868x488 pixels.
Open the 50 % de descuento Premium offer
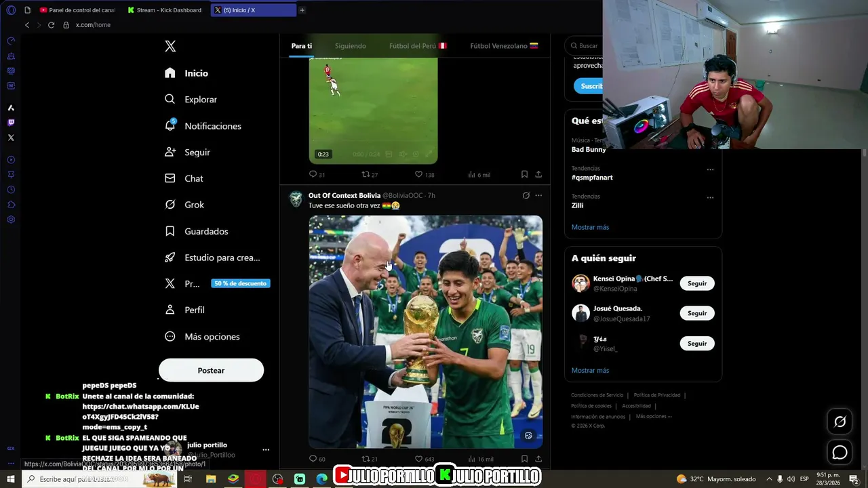[240, 283]
